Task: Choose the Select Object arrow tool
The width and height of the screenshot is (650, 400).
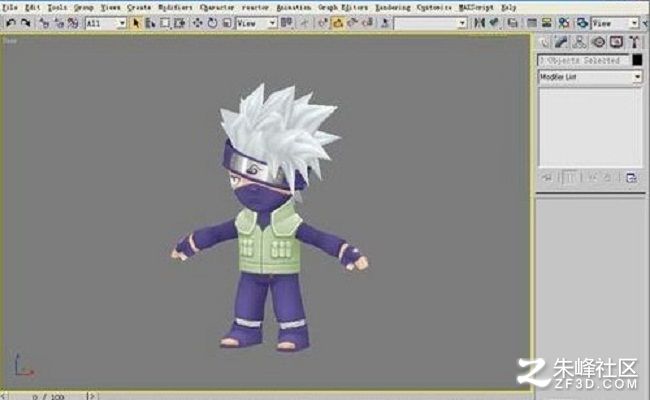Action: (136, 23)
